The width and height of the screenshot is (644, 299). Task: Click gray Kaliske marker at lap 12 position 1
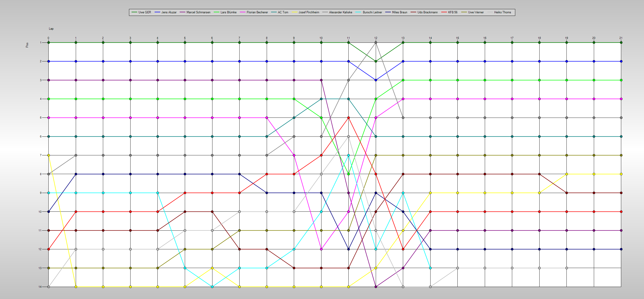[x=376, y=42]
